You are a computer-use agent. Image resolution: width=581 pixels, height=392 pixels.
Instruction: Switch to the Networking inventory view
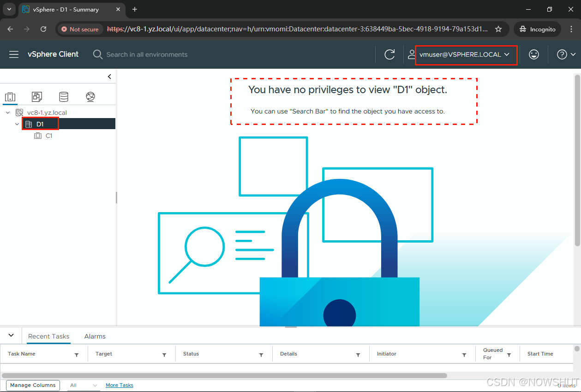[x=90, y=97]
